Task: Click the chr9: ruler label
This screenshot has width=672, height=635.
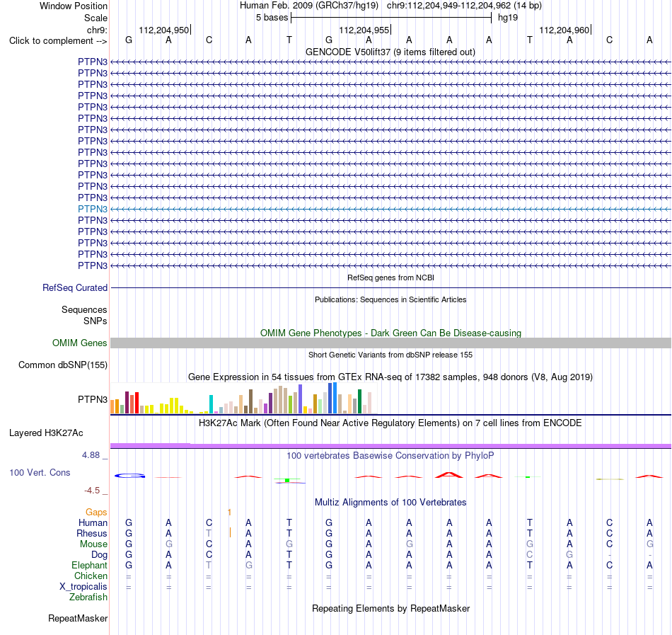Action: [x=97, y=30]
